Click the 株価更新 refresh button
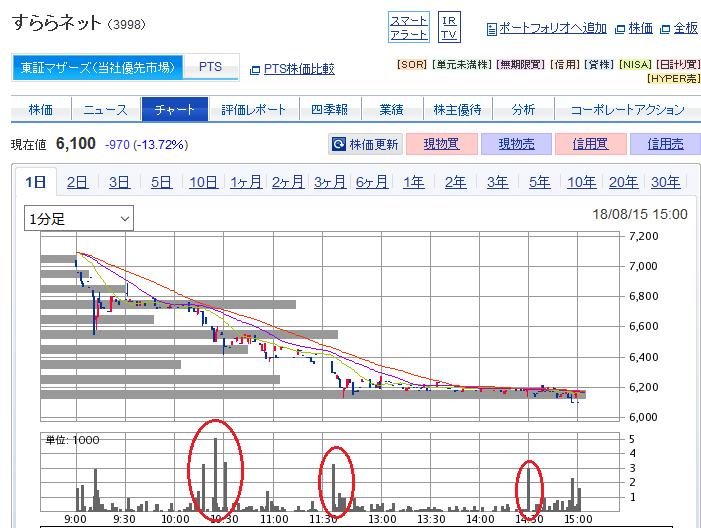The image size is (701, 528). click(x=365, y=144)
